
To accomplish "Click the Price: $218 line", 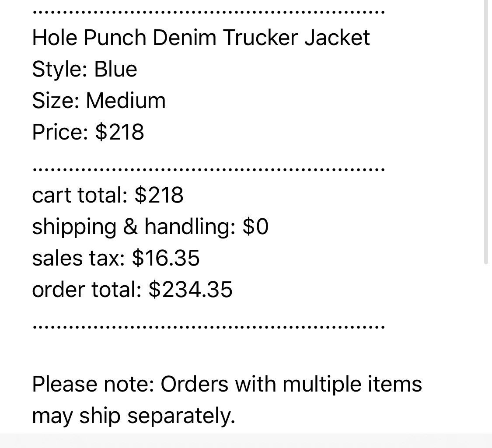I will pos(88,132).
